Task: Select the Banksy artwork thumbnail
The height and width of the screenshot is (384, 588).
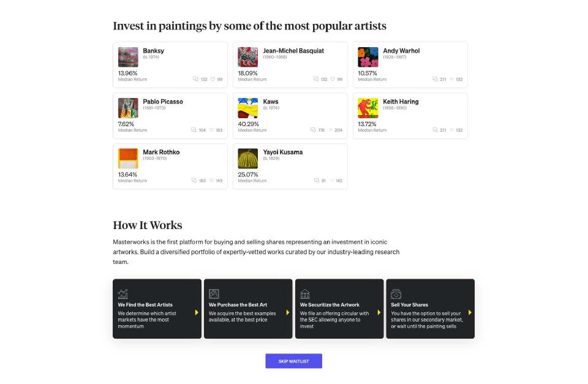Action: (x=128, y=57)
